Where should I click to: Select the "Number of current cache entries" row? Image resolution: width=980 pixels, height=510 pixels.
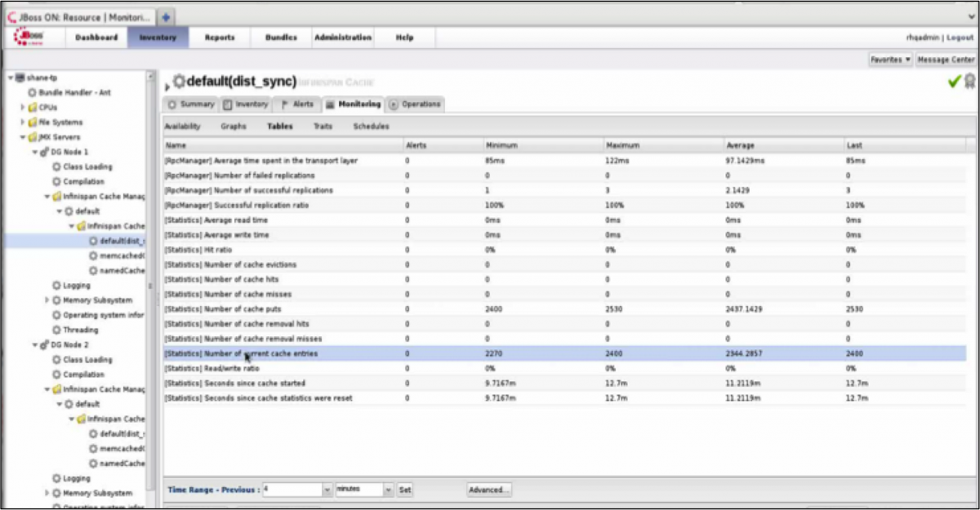[564, 353]
